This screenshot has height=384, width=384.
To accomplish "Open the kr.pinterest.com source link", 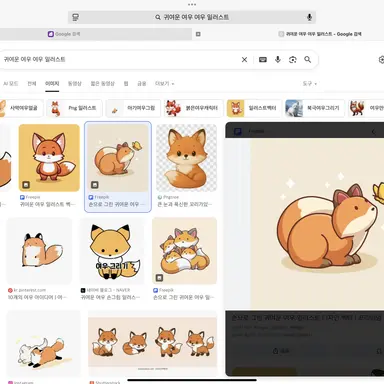I will click(27, 290).
